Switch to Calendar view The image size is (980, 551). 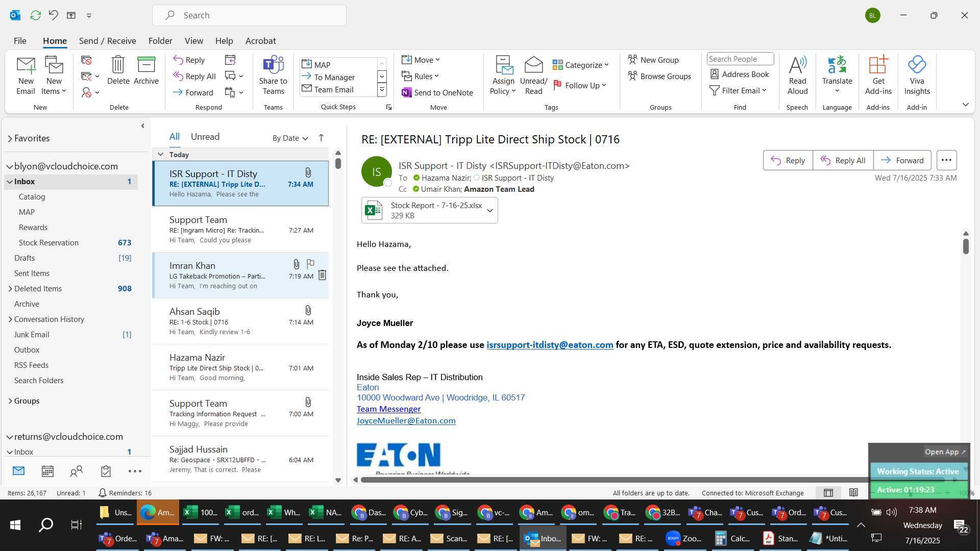coord(47,471)
